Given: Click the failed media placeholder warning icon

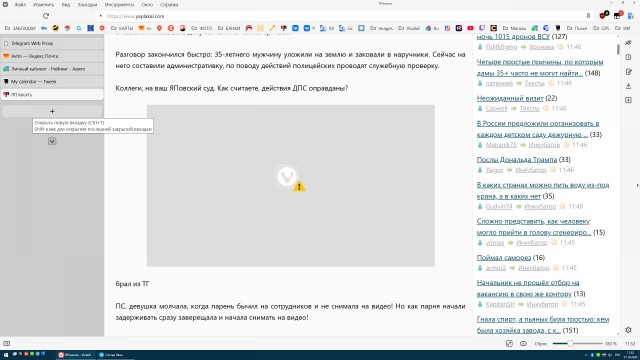Looking at the screenshot, I should (x=299, y=186).
